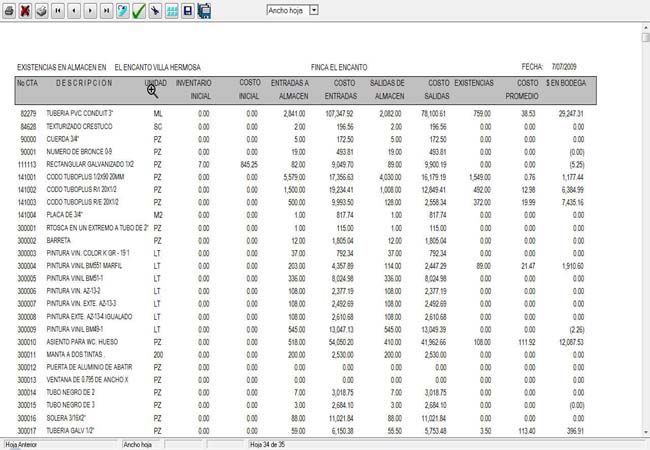The width and height of the screenshot is (650, 450).
Task: Click the 1,549.00 existencias value
Action: 480,177
